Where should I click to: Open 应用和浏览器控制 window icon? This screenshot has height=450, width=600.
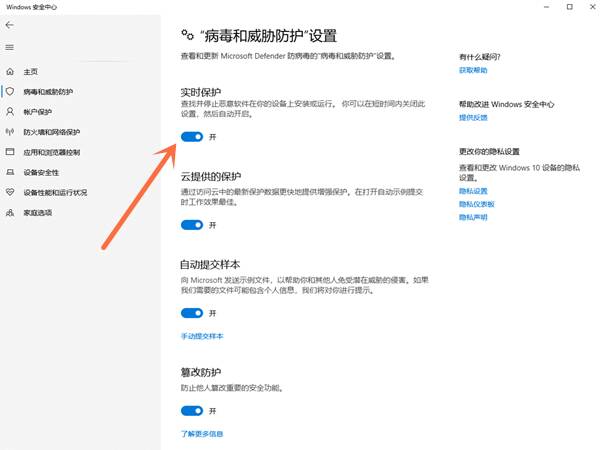pyautogui.click(x=10, y=152)
